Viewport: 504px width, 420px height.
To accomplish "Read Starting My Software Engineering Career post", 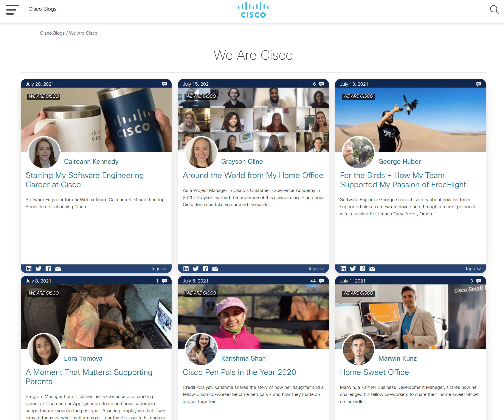I will click(85, 180).
